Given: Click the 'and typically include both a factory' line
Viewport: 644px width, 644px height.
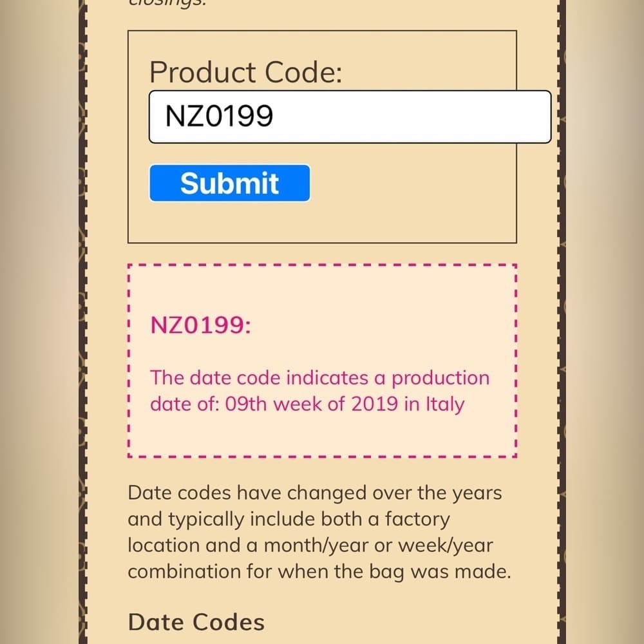Looking at the screenshot, I should (289, 519).
